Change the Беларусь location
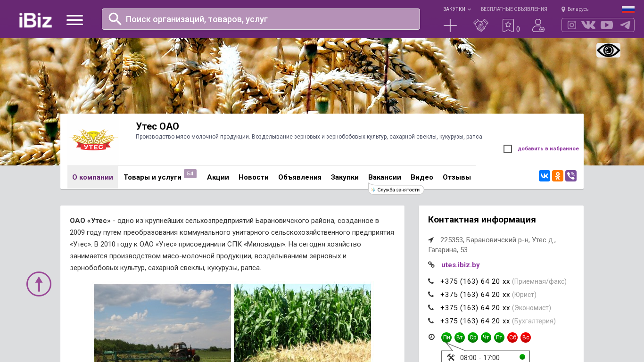The image size is (644, 362). pyautogui.click(x=575, y=9)
